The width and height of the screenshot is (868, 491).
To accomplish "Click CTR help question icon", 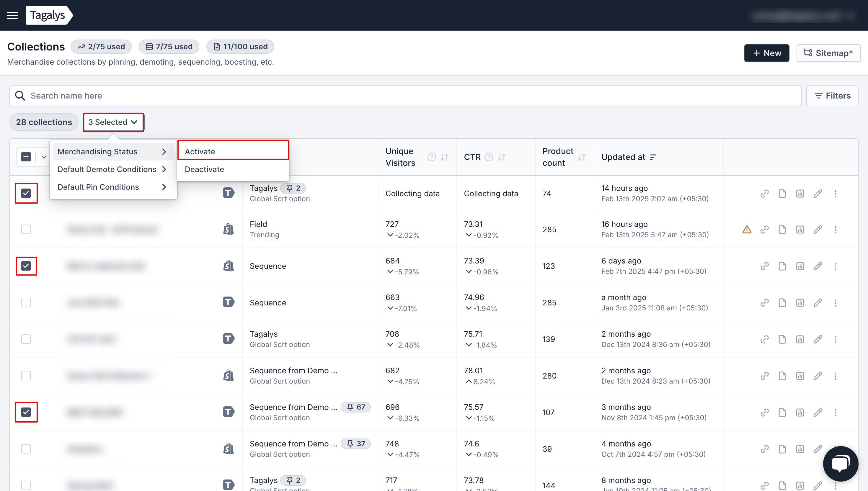I will 489,157.
